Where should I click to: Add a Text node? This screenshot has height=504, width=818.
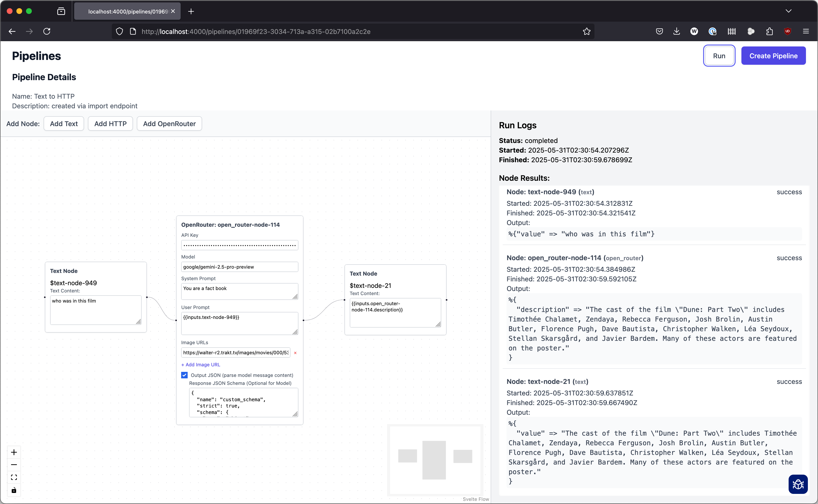(x=64, y=124)
